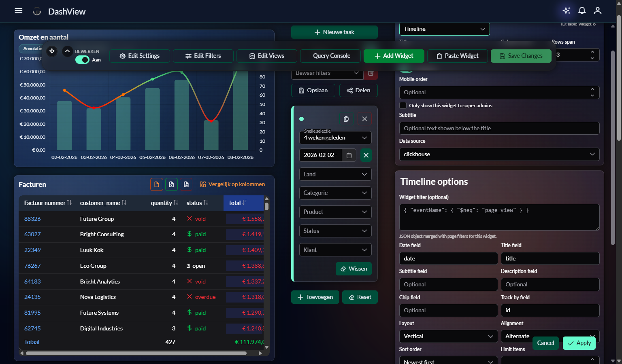Click the calendar icon in the date picker
Screen dimensions: 622x364
(349, 155)
